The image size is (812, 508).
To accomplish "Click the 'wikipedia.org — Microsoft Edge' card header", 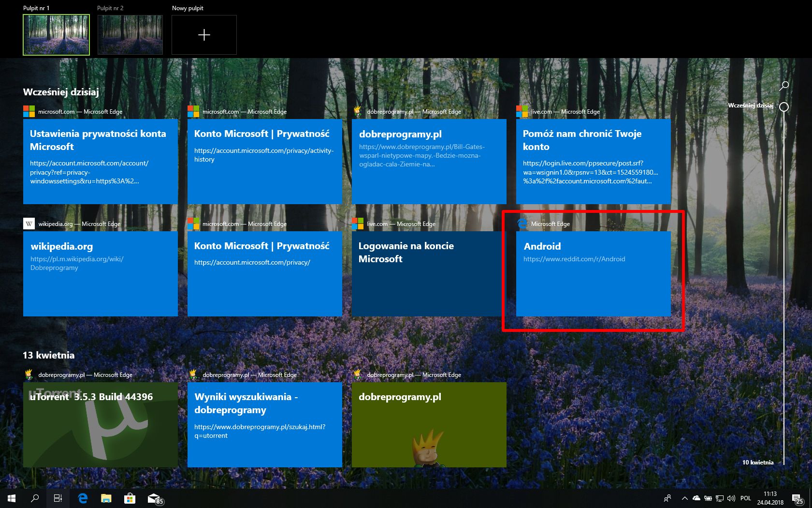I will click(72, 224).
